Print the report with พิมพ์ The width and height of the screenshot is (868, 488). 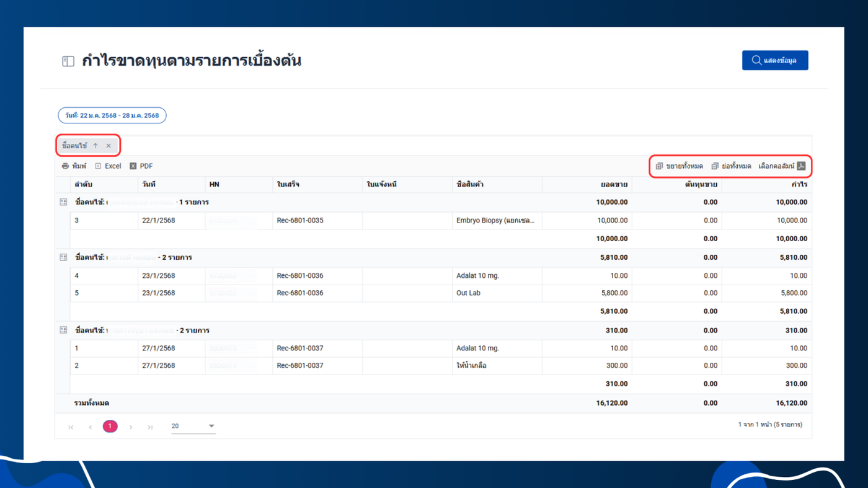[74, 166]
